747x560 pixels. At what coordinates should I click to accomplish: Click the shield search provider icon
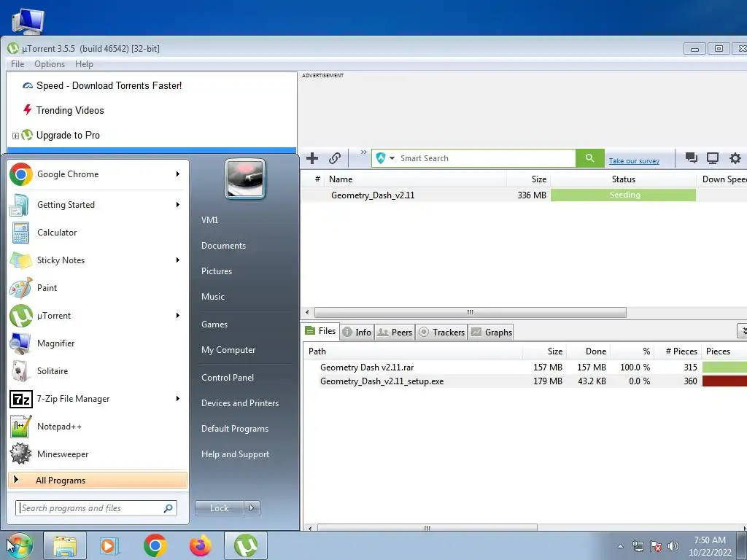(381, 158)
